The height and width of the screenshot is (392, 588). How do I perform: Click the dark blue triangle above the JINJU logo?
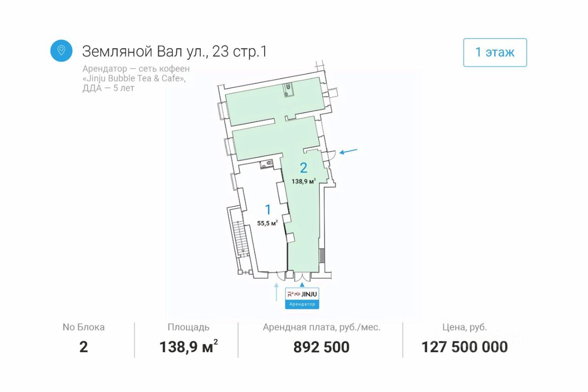click(302, 284)
